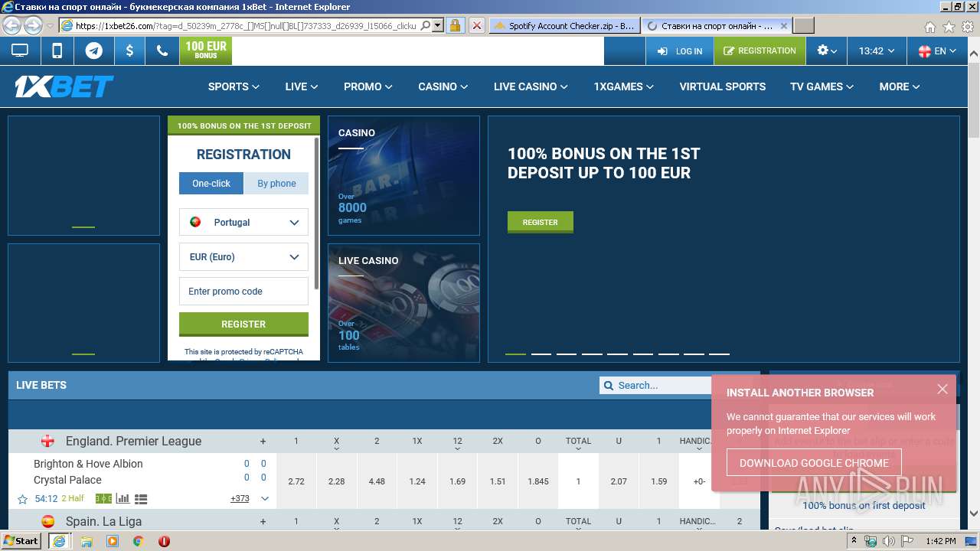Open the phone contacts icon
This screenshot has height=551, width=980.
click(x=162, y=51)
